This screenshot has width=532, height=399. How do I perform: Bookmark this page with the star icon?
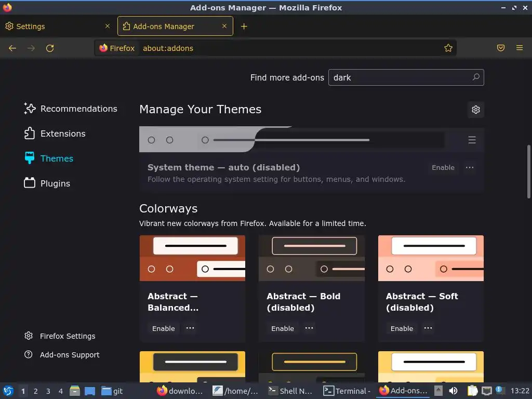tap(448, 48)
